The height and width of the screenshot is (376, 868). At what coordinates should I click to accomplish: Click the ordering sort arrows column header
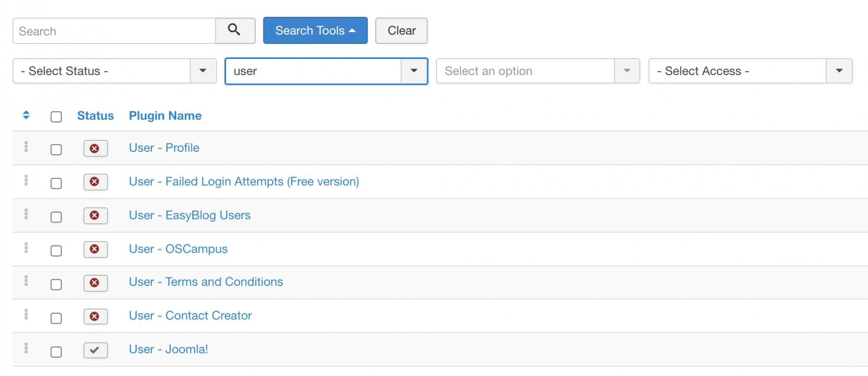coord(26,115)
